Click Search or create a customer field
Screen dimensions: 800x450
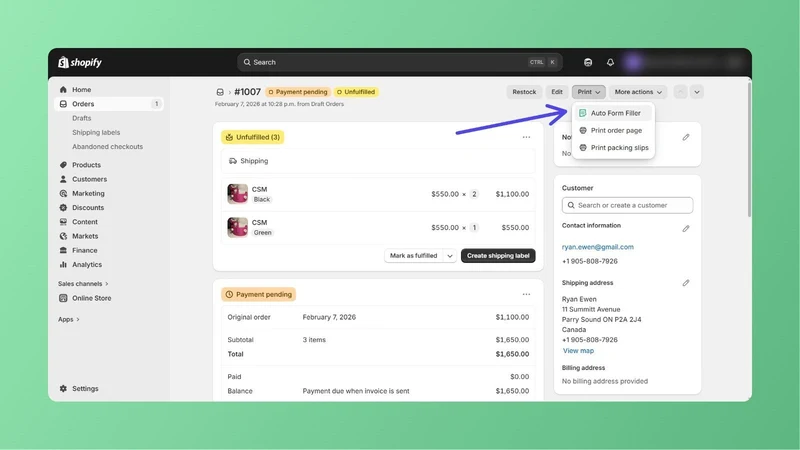[x=627, y=205]
